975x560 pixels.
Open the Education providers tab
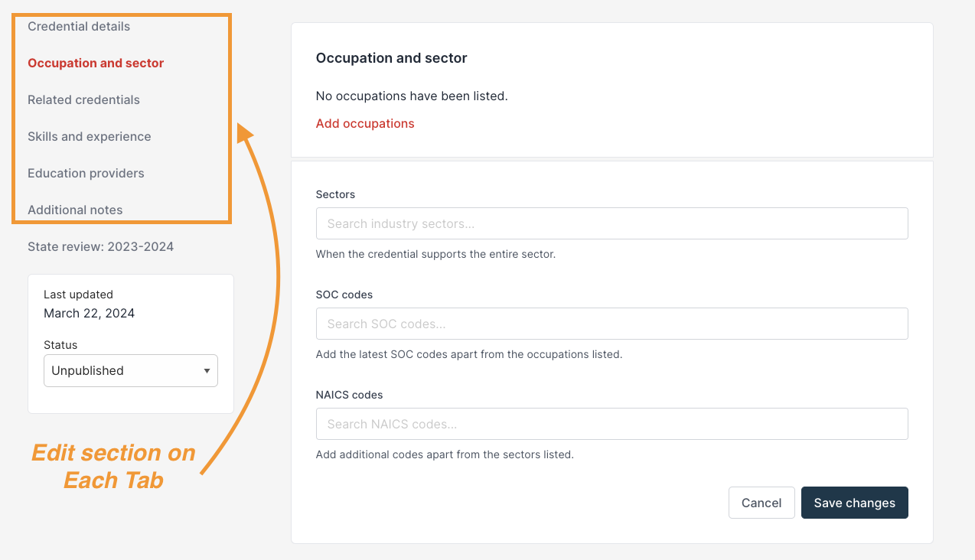pos(86,174)
